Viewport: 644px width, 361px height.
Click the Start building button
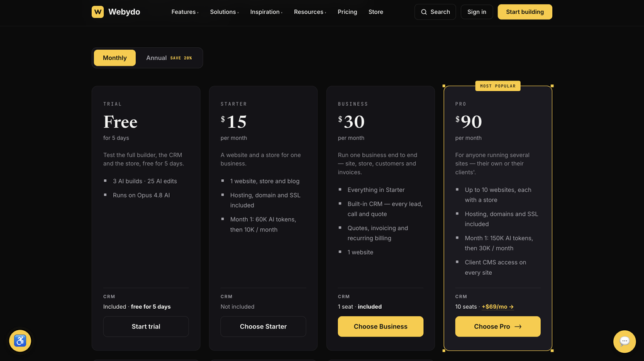click(x=525, y=12)
